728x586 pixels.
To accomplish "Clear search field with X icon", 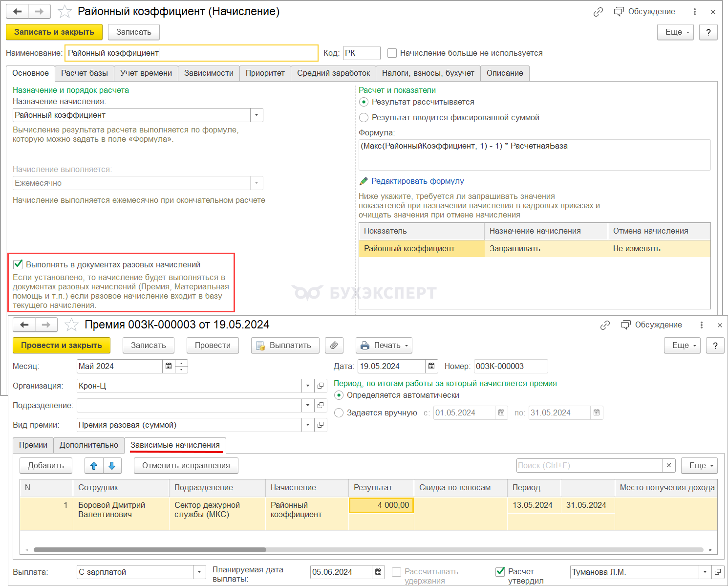I will coord(669,465).
